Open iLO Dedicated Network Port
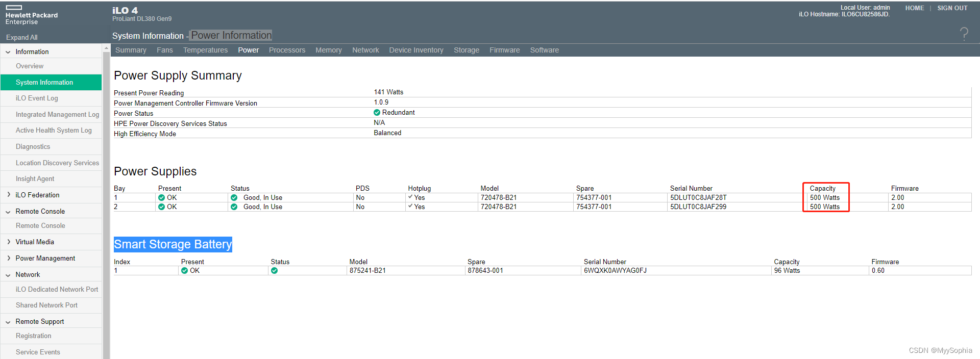The image size is (980, 359). (x=51, y=290)
